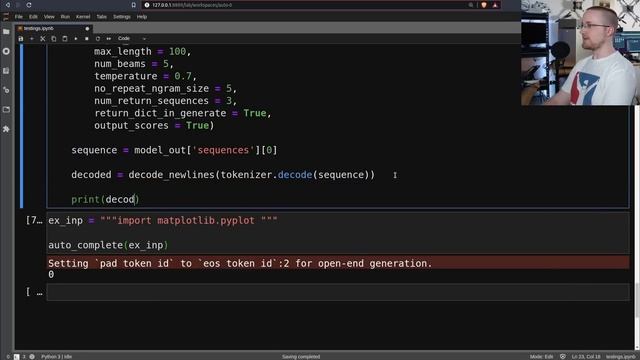Image resolution: width=640 pixels, height=360 pixels.
Task: Open the property inspector sidebar icon
Action: [6, 90]
